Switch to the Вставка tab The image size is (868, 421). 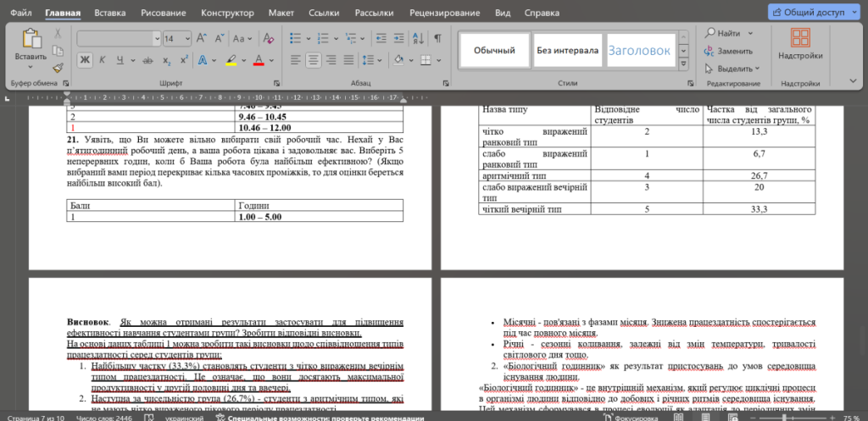(x=111, y=14)
